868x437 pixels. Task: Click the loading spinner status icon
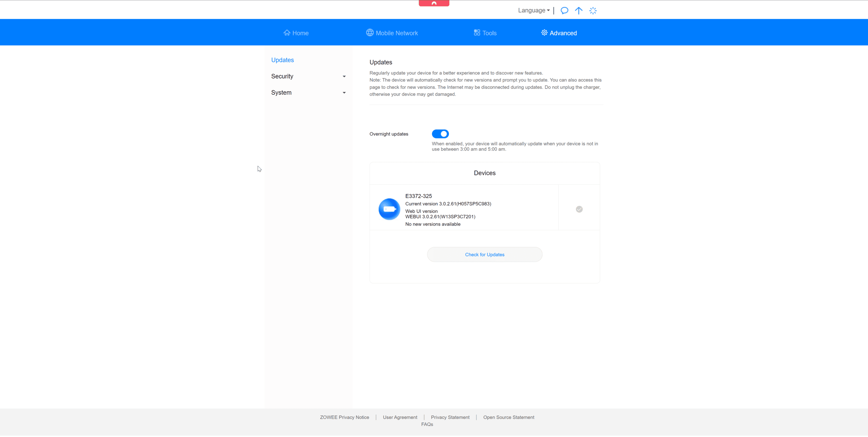593,11
